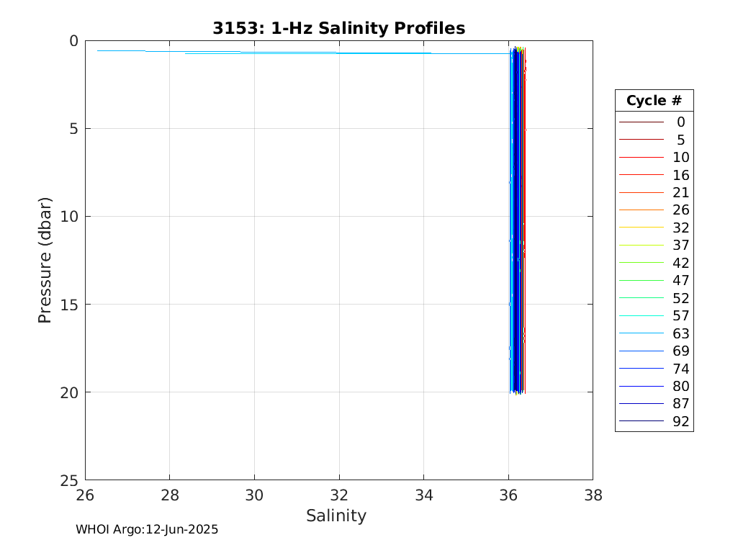Select legend entry for cycle 10

pyautogui.click(x=654, y=157)
